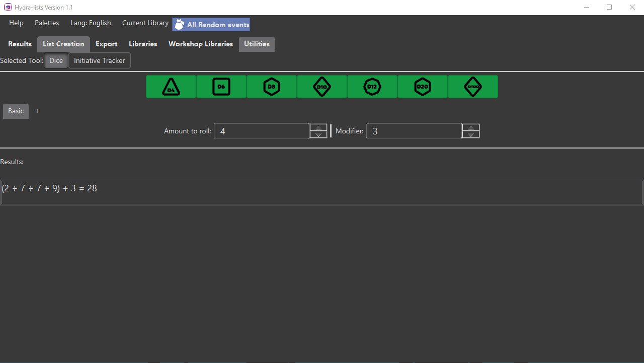Roll the D10 die
The width and height of the screenshot is (644, 363).
pyautogui.click(x=321, y=86)
